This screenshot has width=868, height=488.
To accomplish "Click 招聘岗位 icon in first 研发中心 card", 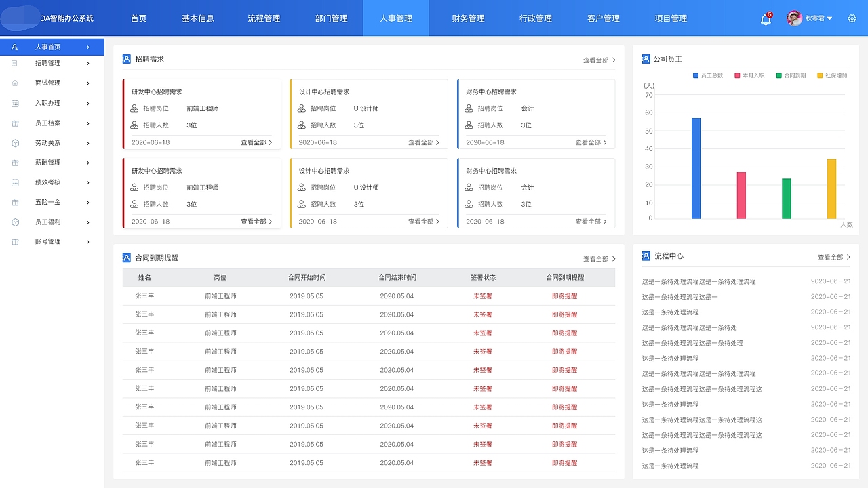I will click(x=134, y=108).
